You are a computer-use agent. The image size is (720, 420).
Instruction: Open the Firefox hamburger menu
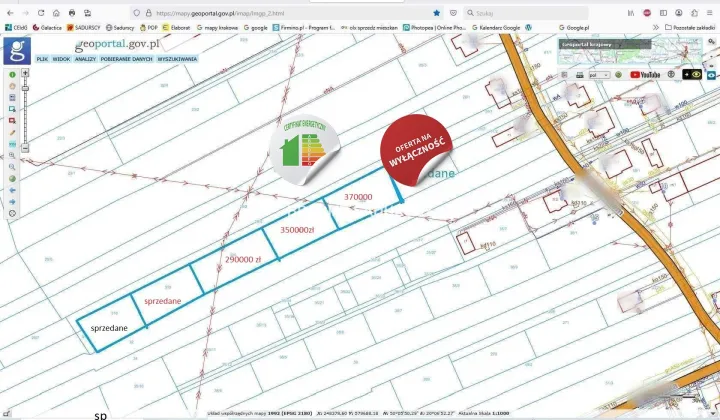pos(709,13)
